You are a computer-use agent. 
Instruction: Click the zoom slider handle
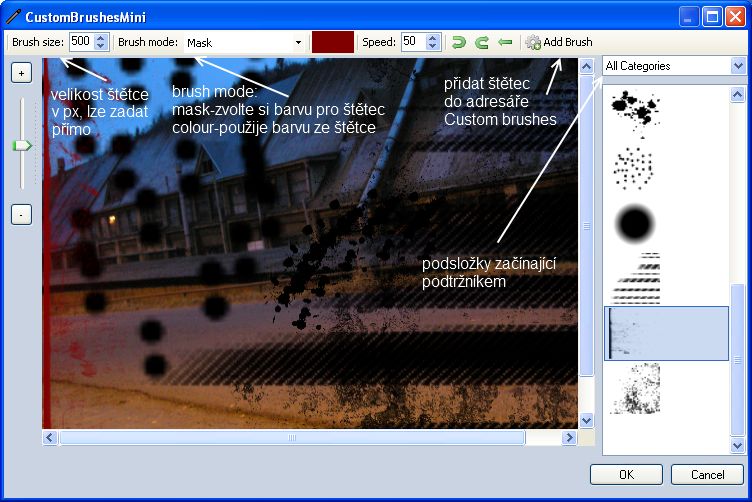click(22, 145)
